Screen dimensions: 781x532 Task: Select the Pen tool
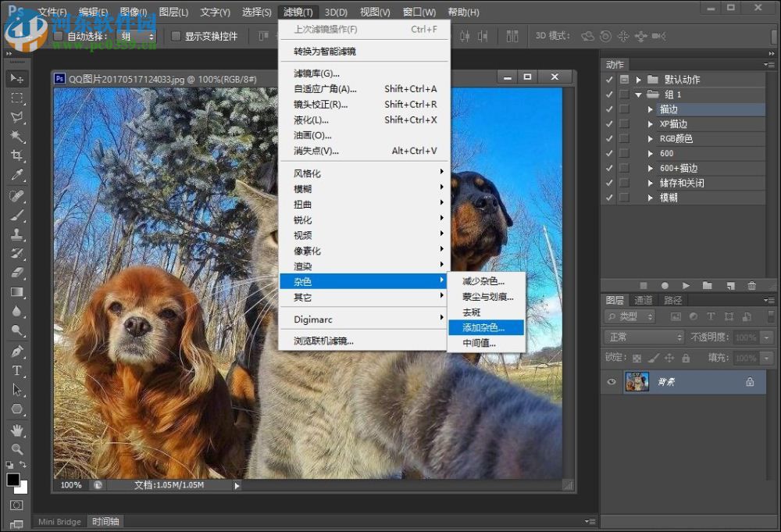tap(16, 352)
